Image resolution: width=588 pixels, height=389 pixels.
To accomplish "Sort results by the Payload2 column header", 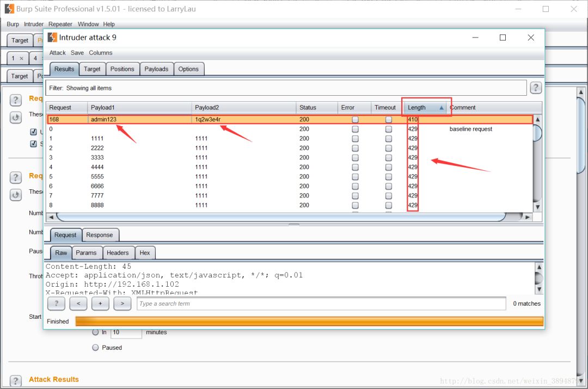I will [244, 108].
